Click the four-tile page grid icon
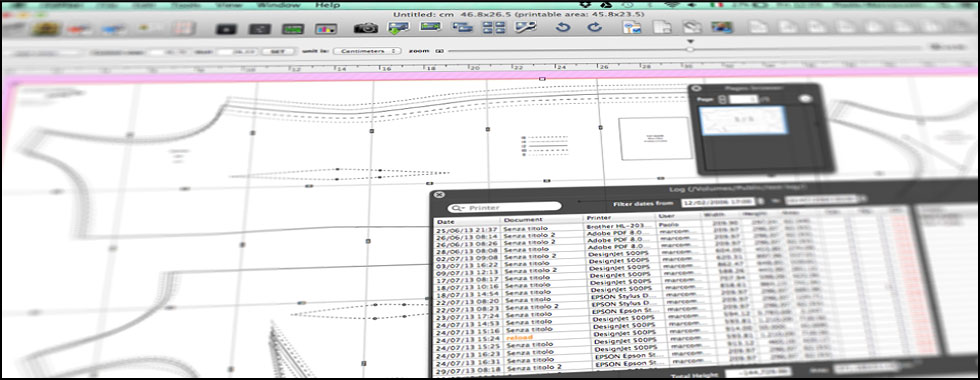The image size is (980, 380). pos(494,28)
